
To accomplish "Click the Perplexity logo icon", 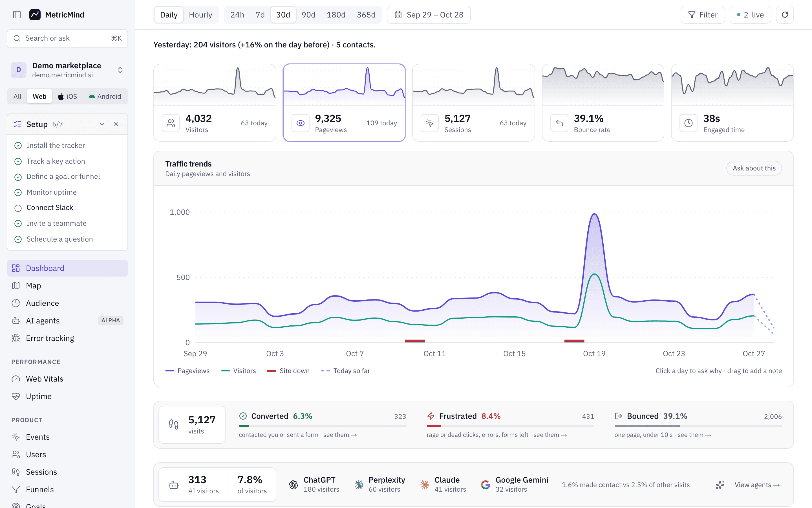I will 358,485.
